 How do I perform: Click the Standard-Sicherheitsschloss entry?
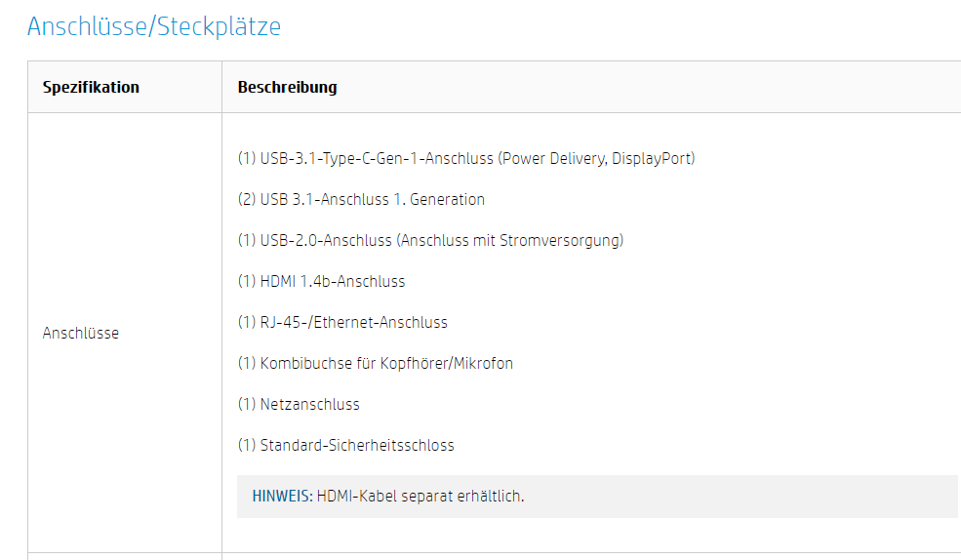point(356,445)
